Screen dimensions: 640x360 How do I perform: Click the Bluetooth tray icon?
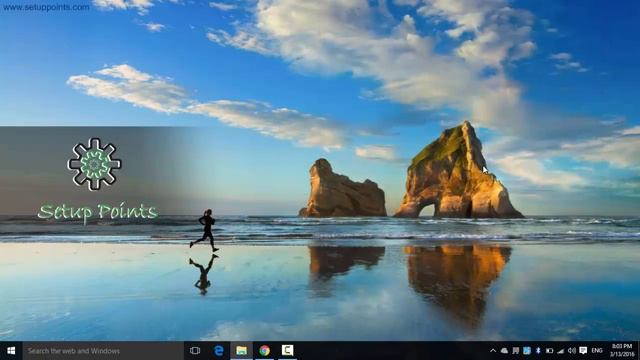click(538, 351)
